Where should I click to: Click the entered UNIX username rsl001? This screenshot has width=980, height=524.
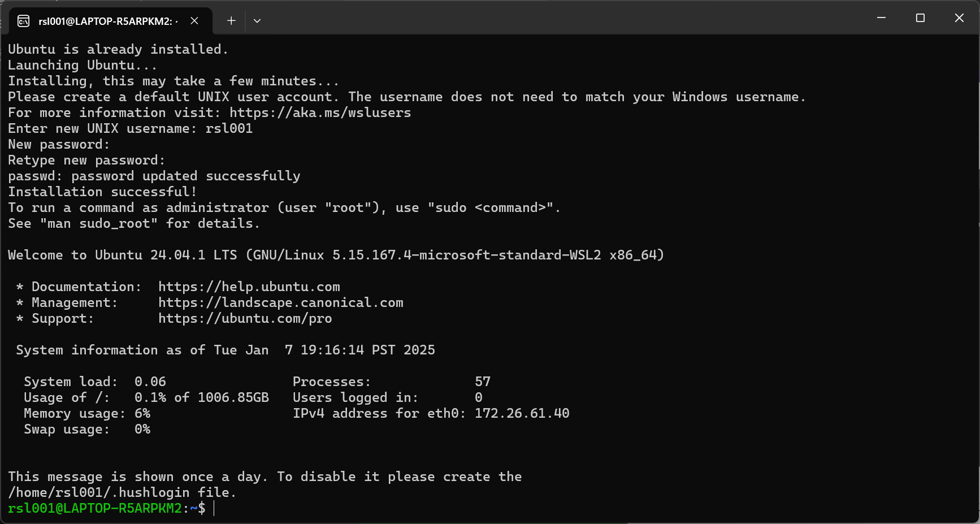point(229,129)
